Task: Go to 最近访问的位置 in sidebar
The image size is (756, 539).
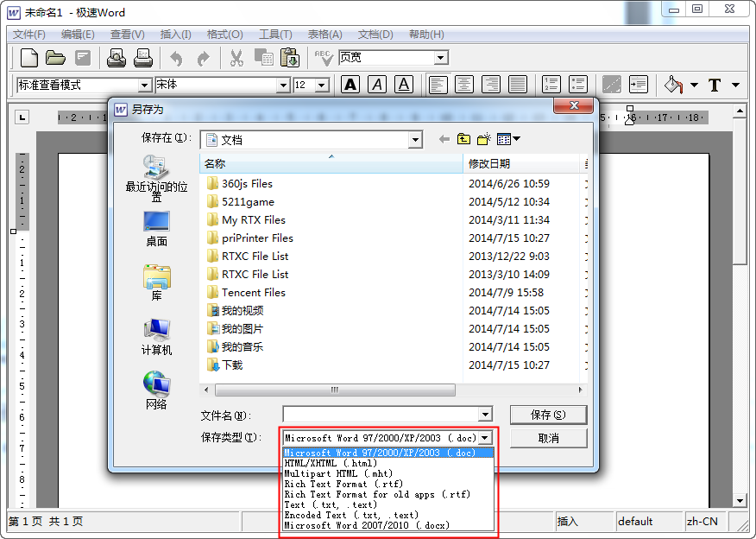Action: 156,178
